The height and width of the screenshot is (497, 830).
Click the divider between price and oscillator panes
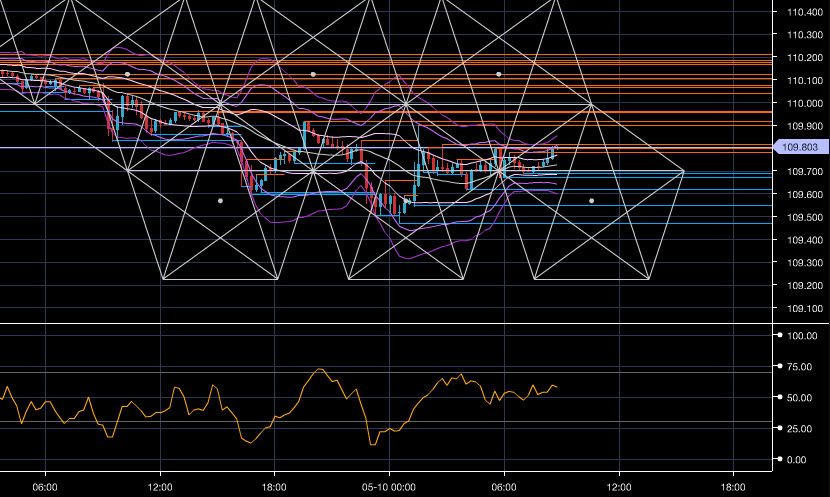400,323
